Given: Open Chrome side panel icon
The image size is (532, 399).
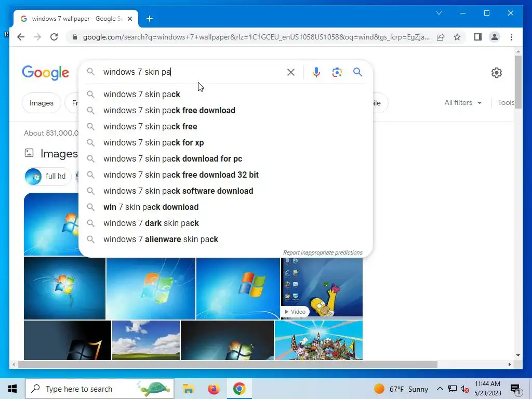Looking at the screenshot, I should click(478, 37).
